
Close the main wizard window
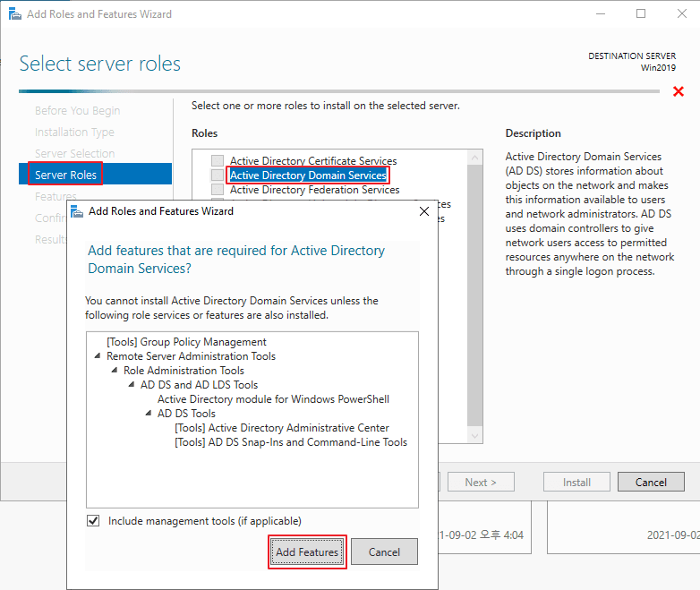tap(682, 13)
